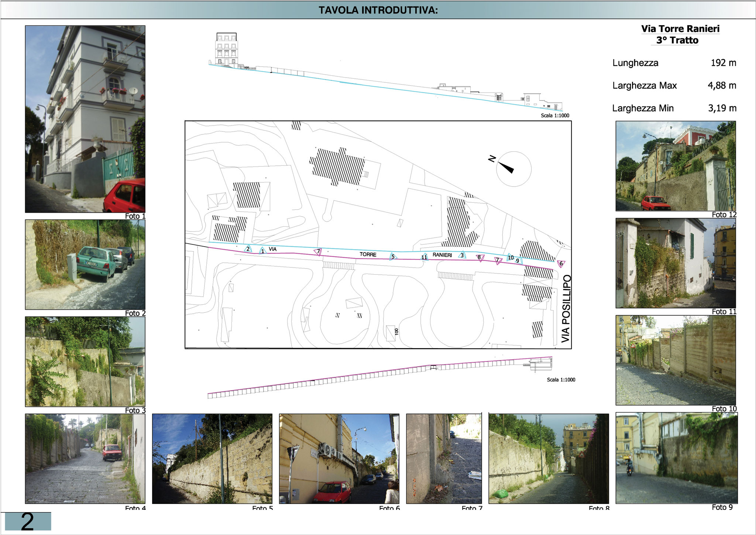Open the Foto 2 parked cars photo

(85, 264)
